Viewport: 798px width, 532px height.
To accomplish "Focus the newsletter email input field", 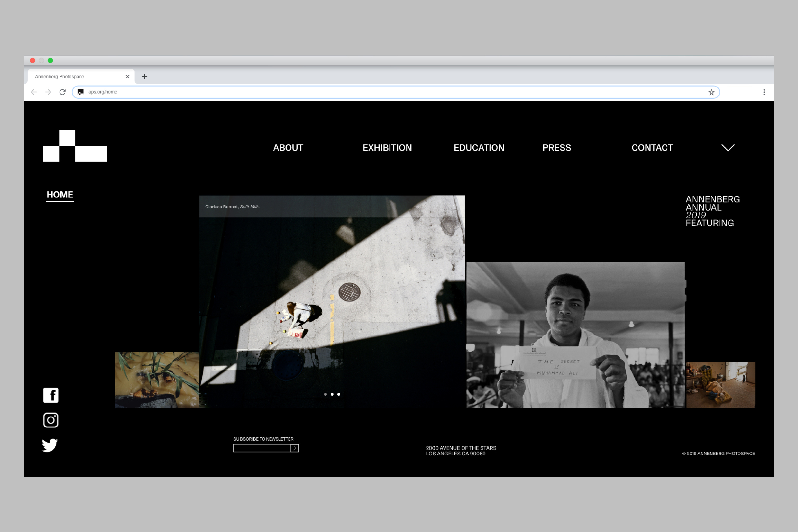I will (x=261, y=448).
